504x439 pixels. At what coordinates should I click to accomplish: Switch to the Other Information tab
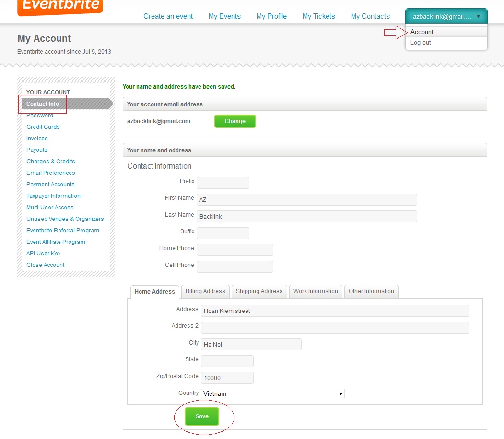click(x=371, y=291)
